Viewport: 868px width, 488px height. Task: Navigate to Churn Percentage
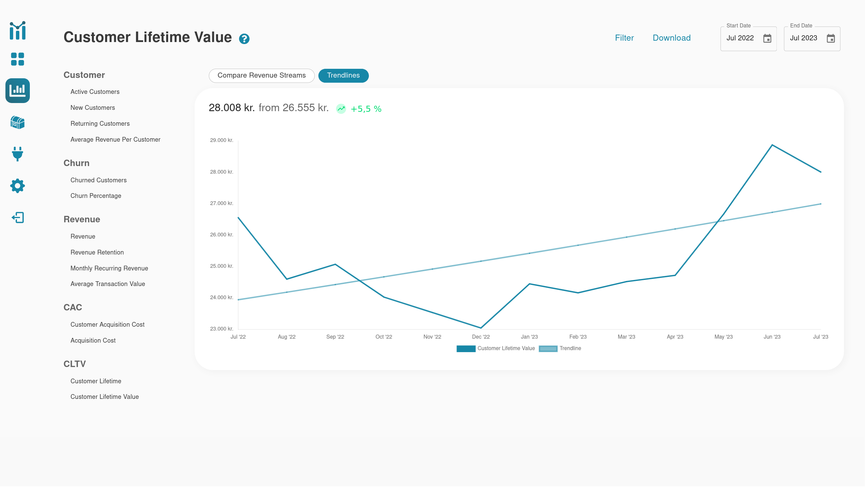tap(96, 196)
